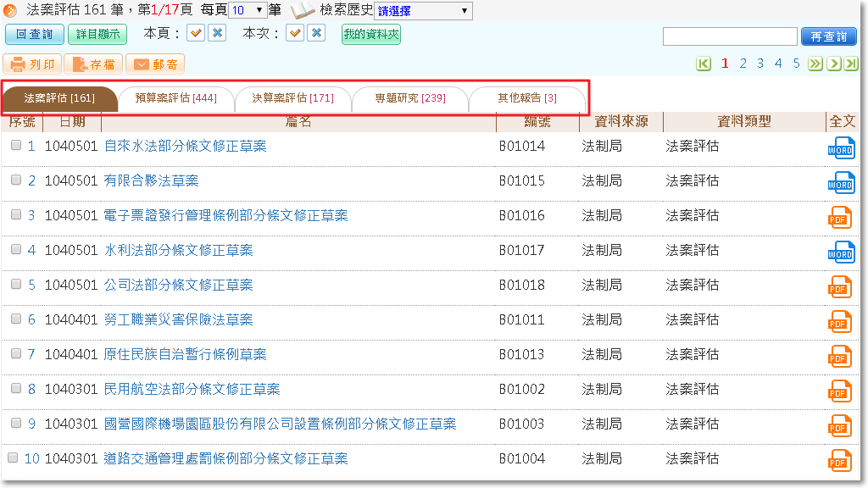The height and width of the screenshot is (488, 868).
Task: Clear all selections for 本次 with X icon
Action: point(316,33)
